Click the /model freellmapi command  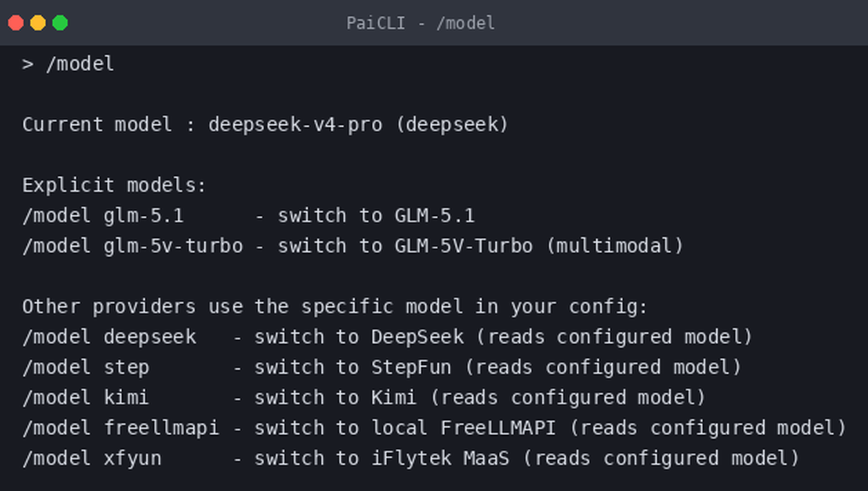pyautogui.click(x=121, y=428)
